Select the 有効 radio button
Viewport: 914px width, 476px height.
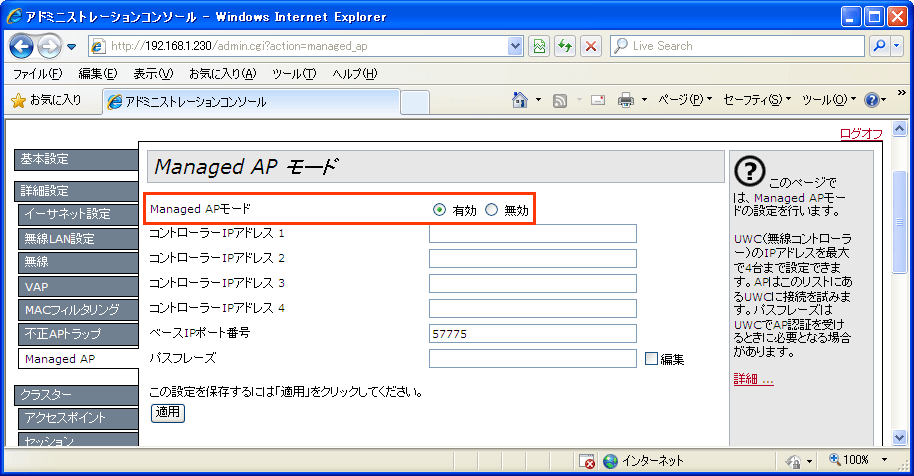[x=440, y=210]
